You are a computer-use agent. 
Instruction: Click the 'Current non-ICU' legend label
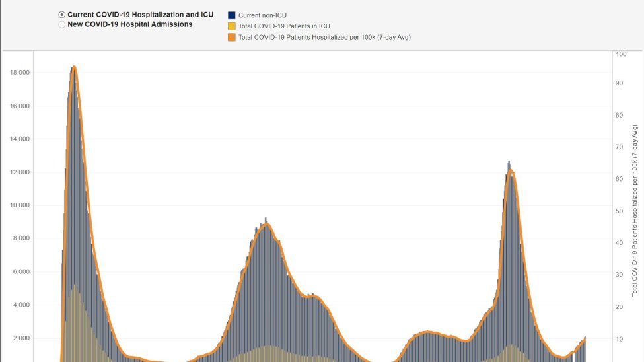262,15
